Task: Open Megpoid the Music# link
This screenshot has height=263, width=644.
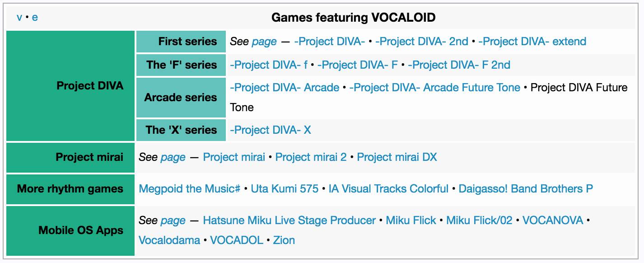Action: point(189,188)
